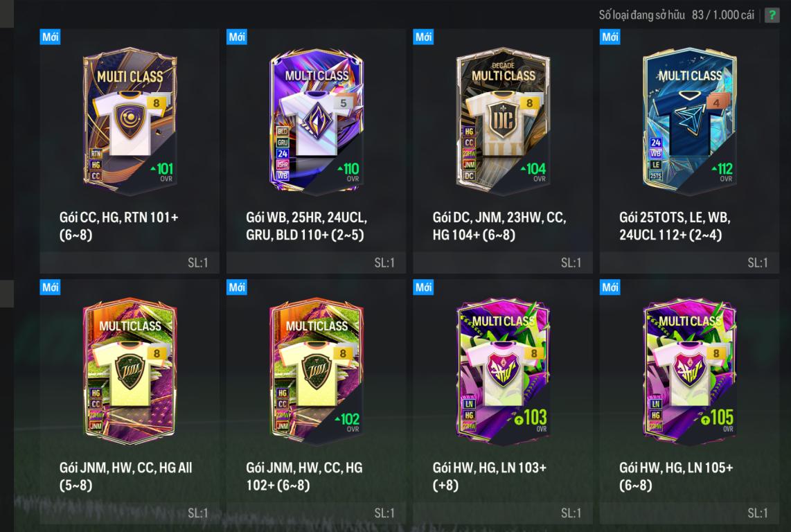Click Gói DC, JNM, 23HW, CC, HG title
791x532 pixels.
[499, 226]
